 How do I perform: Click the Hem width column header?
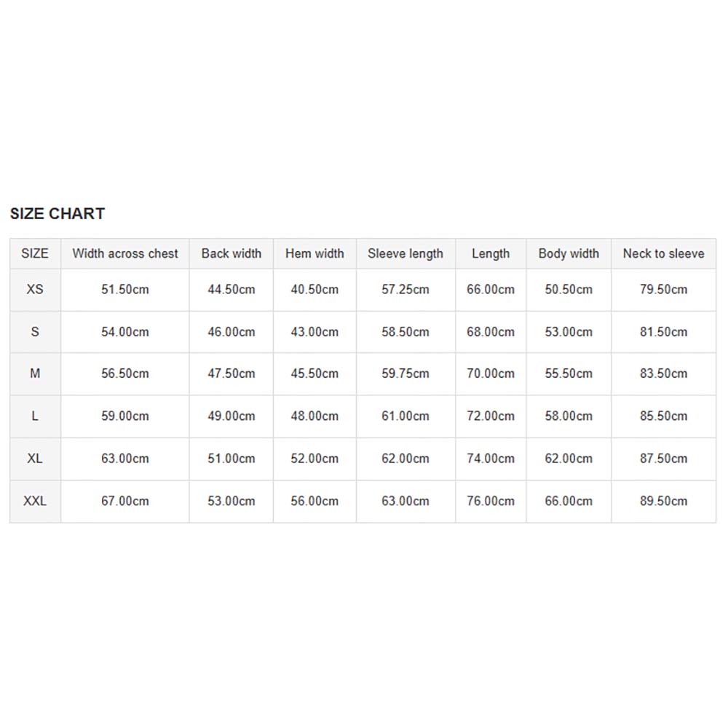pos(314,253)
